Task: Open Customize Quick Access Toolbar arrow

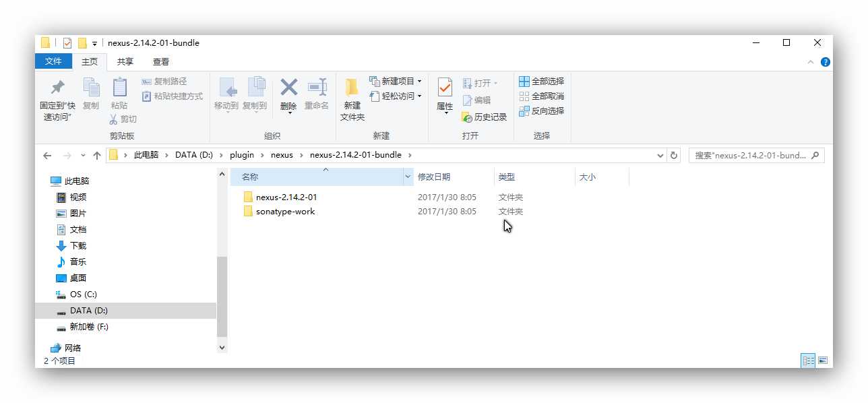Action: click(95, 44)
